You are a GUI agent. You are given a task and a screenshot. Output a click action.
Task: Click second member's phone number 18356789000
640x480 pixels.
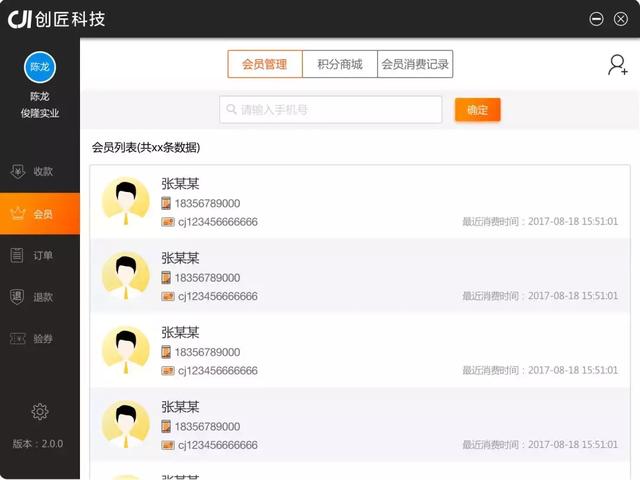pos(207,278)
